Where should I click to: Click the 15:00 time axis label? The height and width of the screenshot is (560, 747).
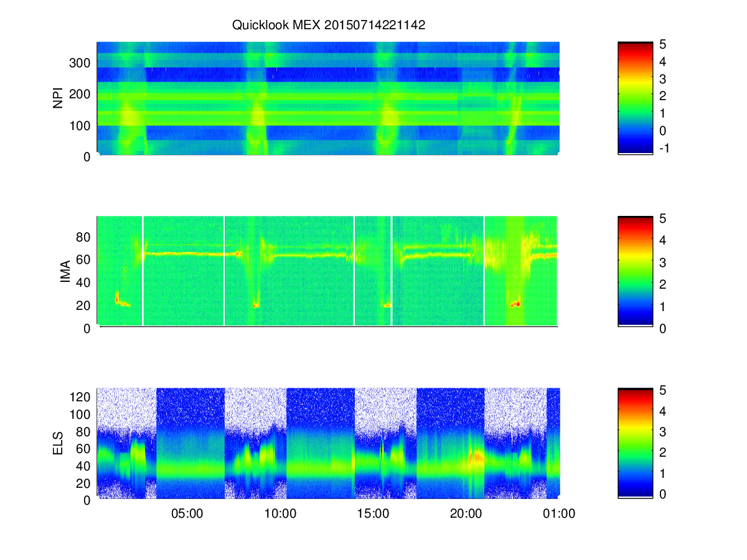[374, 514]
